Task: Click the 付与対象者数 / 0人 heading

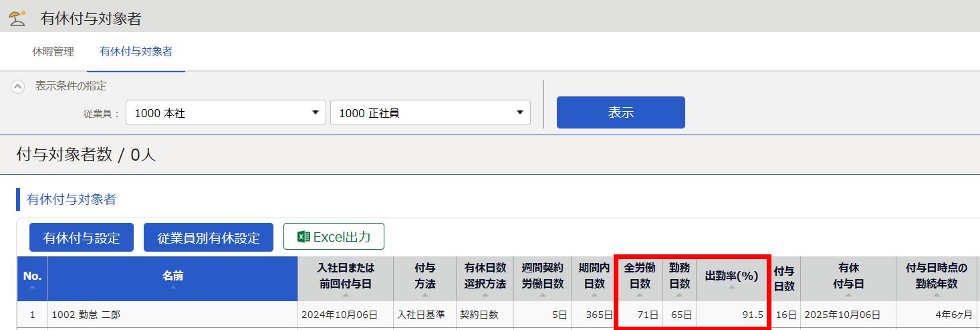Action: (86, 155)
